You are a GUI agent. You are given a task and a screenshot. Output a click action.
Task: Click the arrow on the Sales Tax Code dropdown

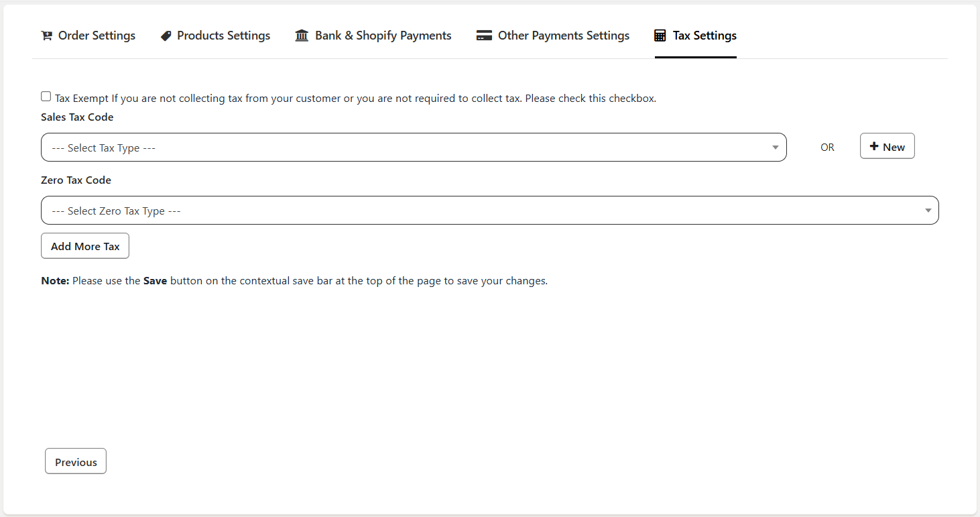[775, 148]
